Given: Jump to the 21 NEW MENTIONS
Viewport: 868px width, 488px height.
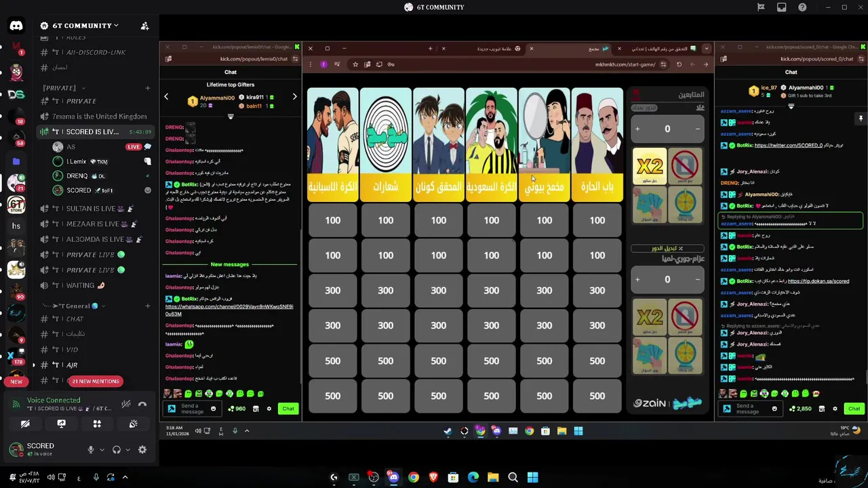Looking at the screenshot, I should (x=96, y=381).
